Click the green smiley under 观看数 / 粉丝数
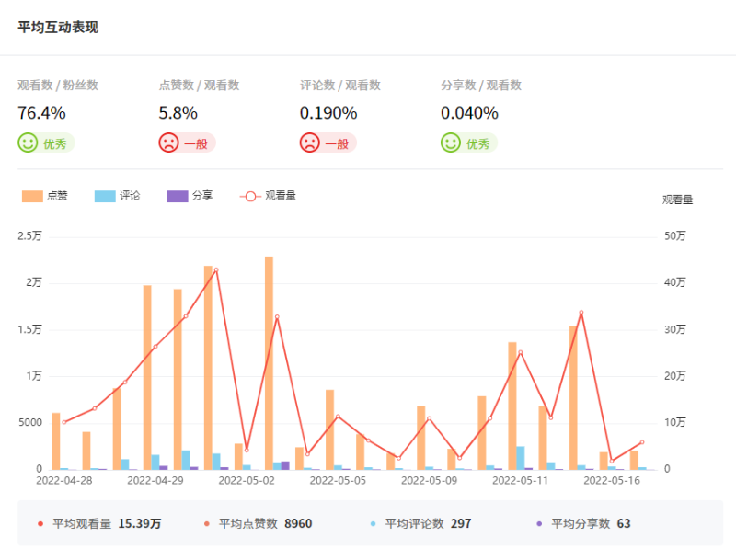The height and width of the screenshot is (560, 736). click(x=29, y=143)
